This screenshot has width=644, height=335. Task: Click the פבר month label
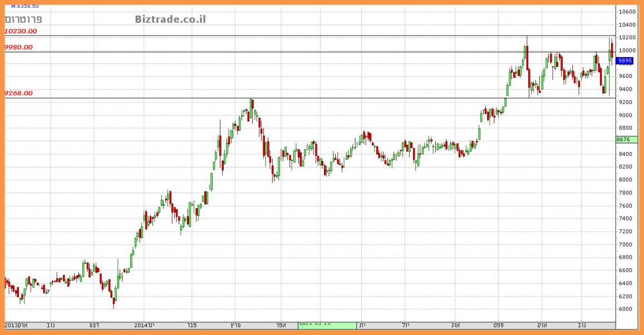pos(191,325)
